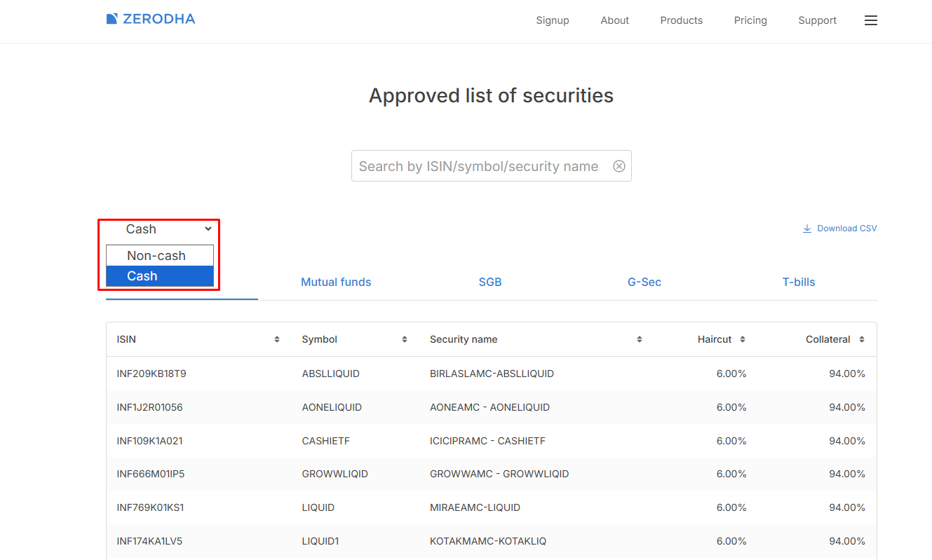932x560 pixels.
Task: Collapse the Cash dropdown selector
Action: pos(168,229)
